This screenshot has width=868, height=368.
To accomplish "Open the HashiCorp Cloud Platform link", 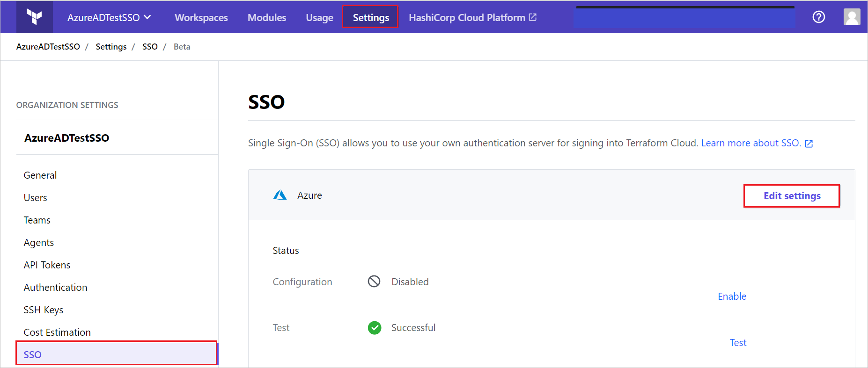I will pos(472,18).
